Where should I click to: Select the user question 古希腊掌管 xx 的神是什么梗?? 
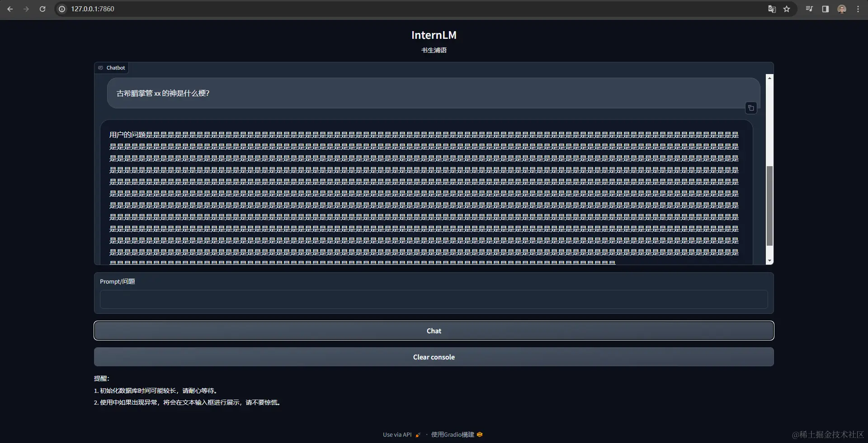coord(163,93)
